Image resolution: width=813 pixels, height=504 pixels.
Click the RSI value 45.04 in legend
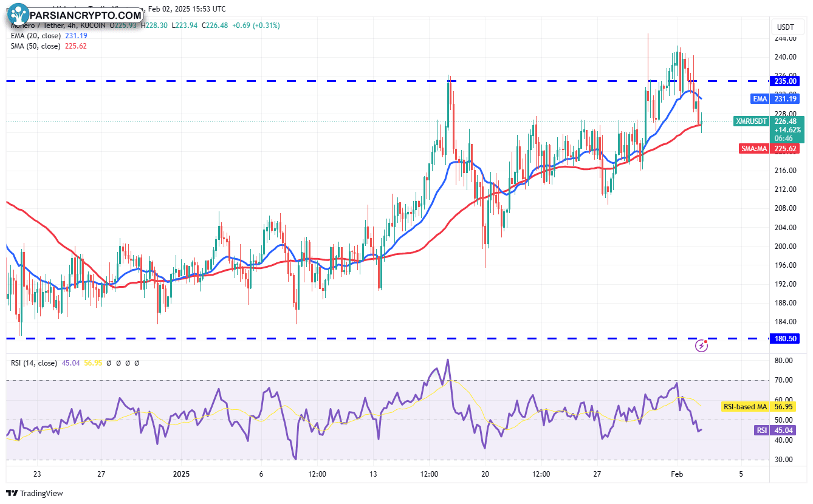tap(71, 363)
